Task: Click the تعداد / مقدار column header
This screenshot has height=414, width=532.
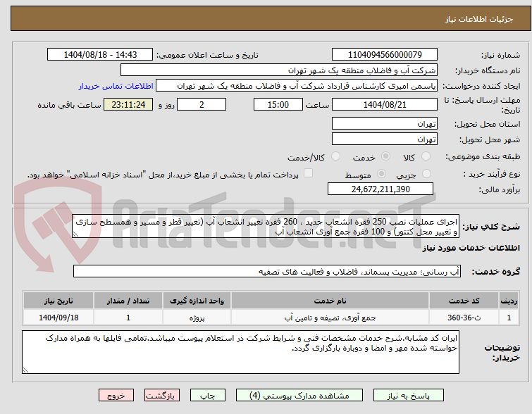Action: click(x=128, y=301)
